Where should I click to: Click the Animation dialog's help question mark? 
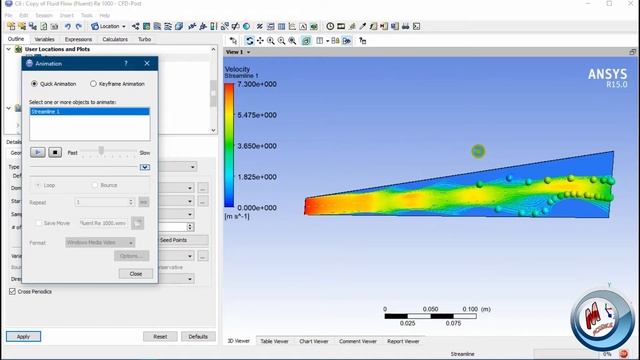pos(126,63)
